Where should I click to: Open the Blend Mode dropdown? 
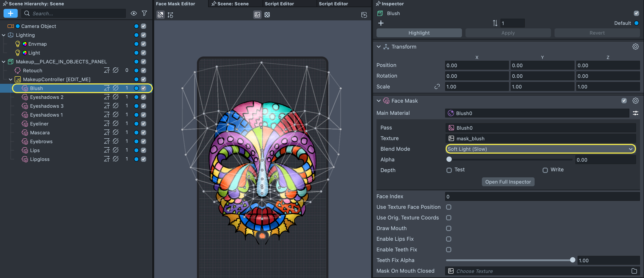tap(540, 149)
